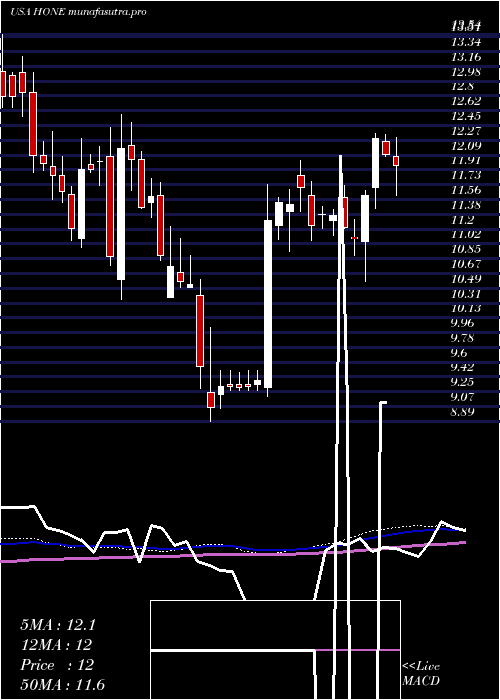
Task: Click the 12.45 price axis label
Action: click(466, 116)
